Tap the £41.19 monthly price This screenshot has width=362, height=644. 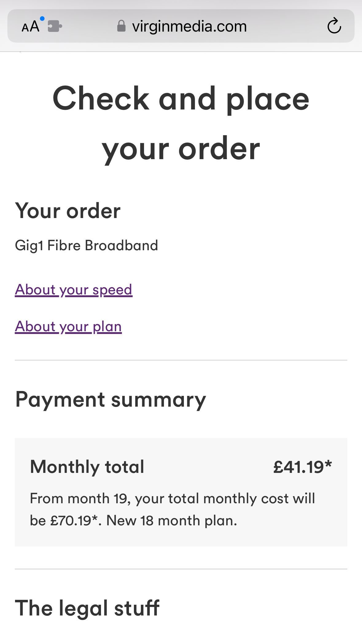tap(302, 467)
